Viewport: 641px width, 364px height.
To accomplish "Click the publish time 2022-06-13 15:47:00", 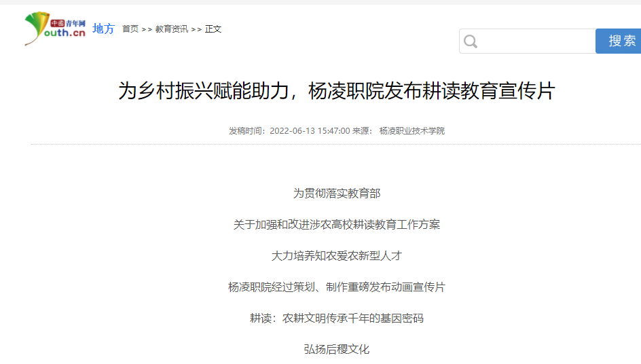I will [x=310, y=131].
